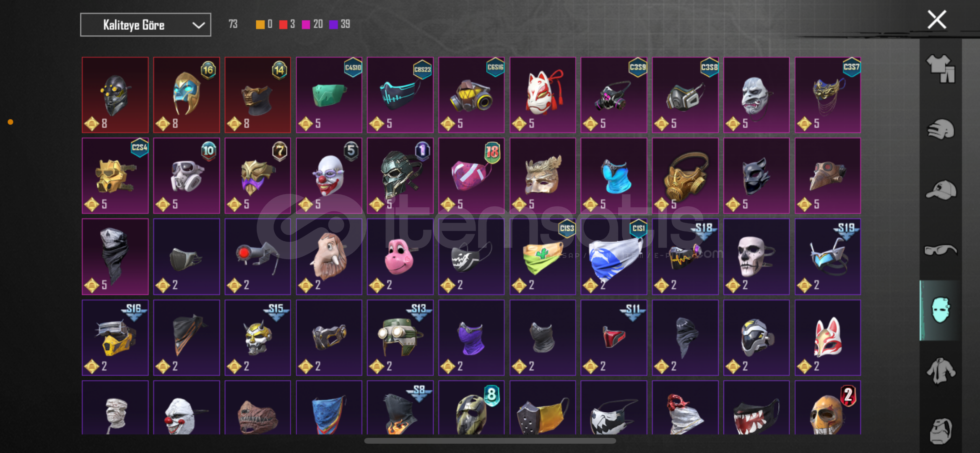The image size is (980, 453).
Task: Select the helmet category in sidebar
Action: coord(941,129)
